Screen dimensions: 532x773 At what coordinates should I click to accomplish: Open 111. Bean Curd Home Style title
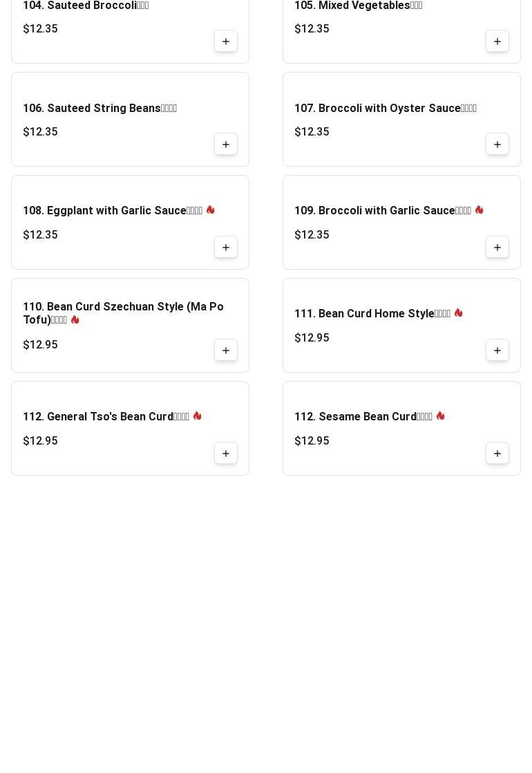point(372,313)
